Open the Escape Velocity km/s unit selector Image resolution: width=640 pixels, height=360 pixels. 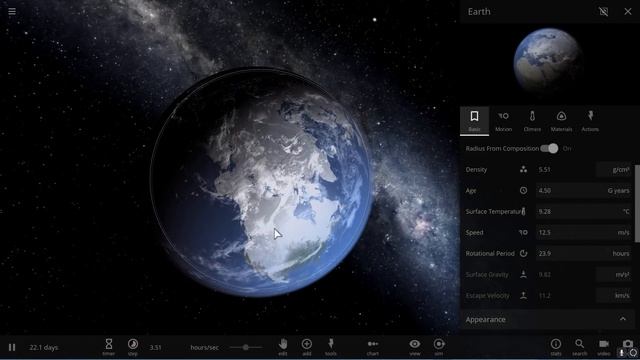(614, 296)
